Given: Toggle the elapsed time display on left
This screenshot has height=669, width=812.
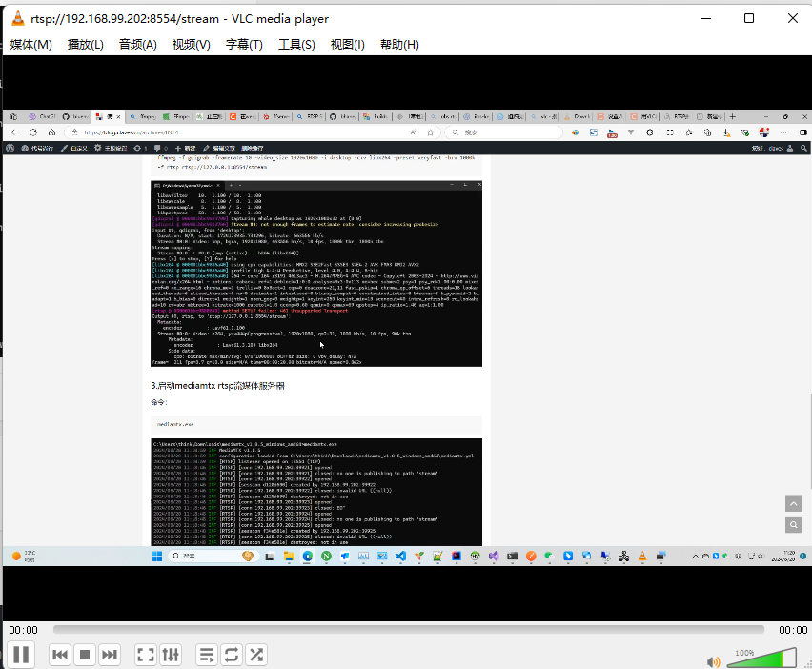Looking at the screenshot, I should (x=23, y=630).
